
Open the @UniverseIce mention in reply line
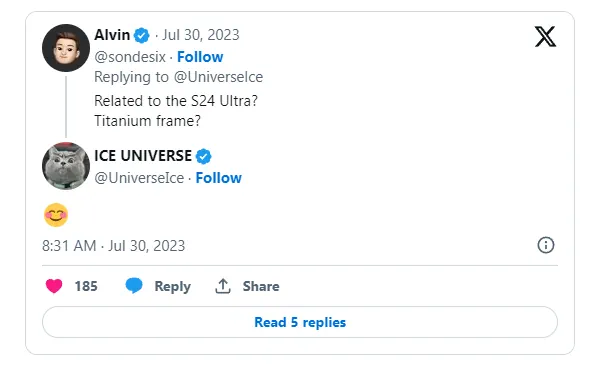pyautogui.click(x=218, y=77)
